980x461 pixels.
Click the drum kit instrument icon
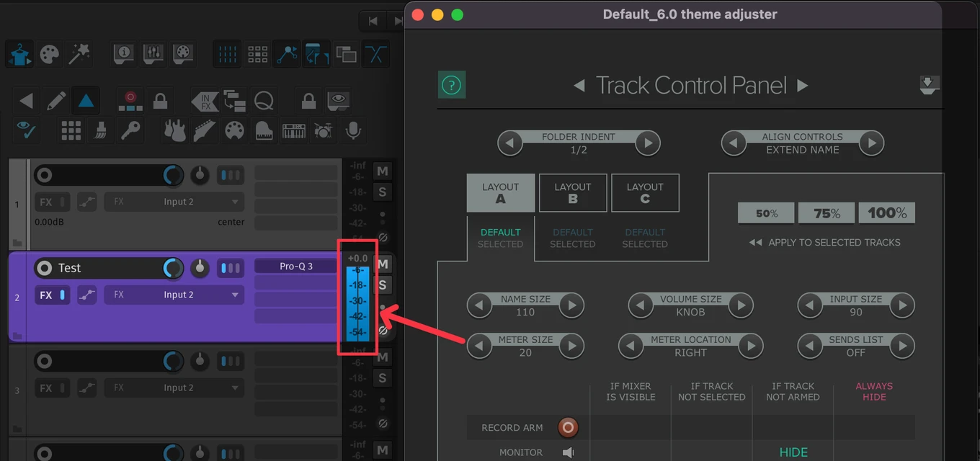click(x=323, y=130)
